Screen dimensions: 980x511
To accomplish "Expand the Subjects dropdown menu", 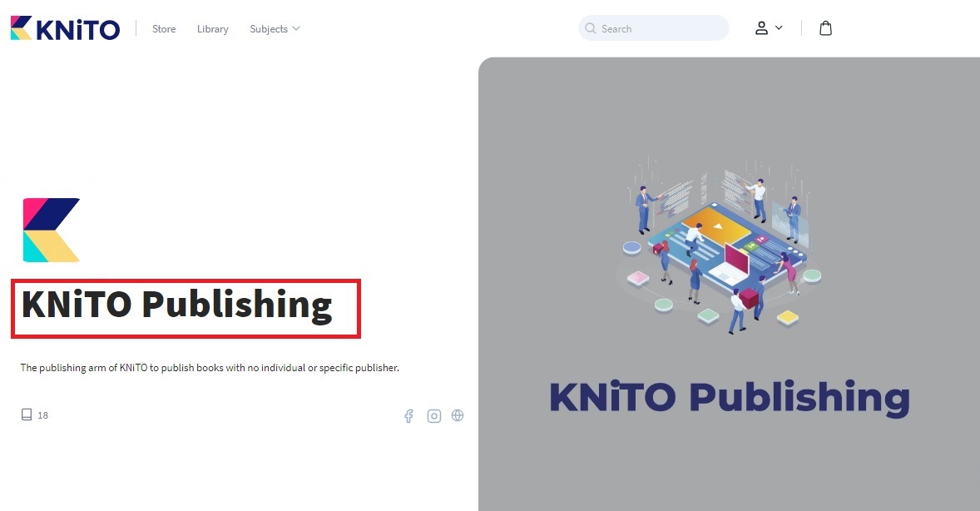I will click(269, 29).
